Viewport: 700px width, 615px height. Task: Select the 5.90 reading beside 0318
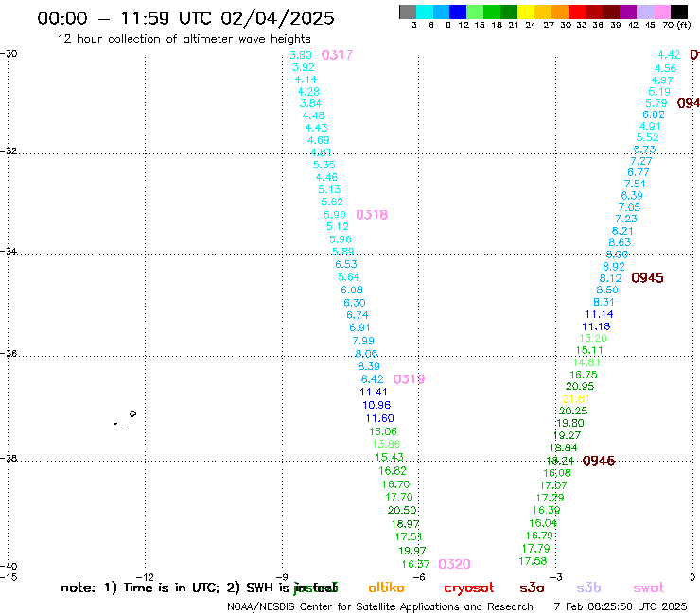tap(335, 215)
